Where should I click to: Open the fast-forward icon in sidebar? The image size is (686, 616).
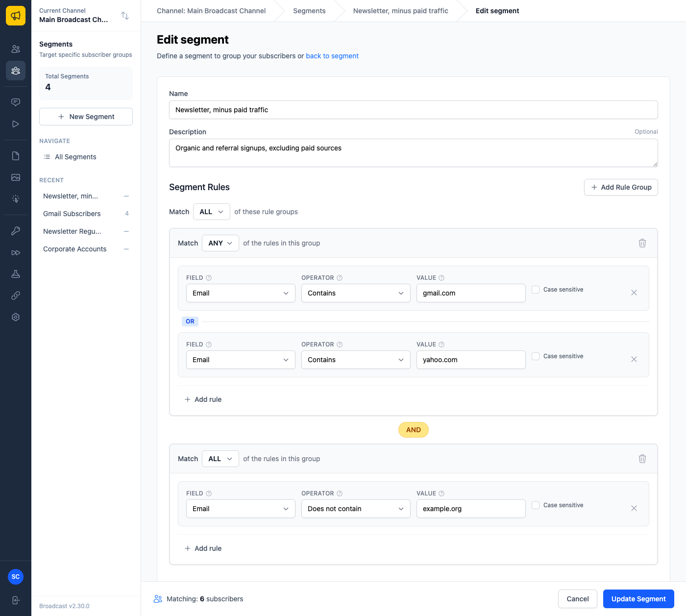(16, 252)
